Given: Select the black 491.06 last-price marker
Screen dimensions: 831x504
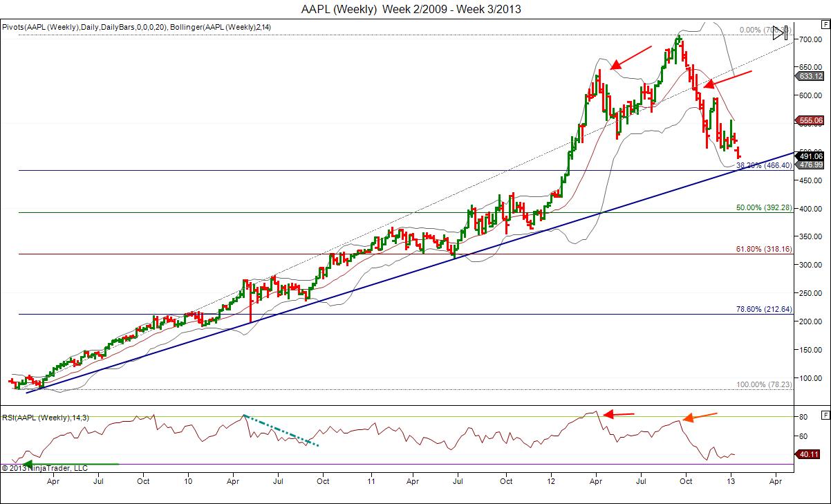Looking at the screenshot, I should [x=809, y=156].
